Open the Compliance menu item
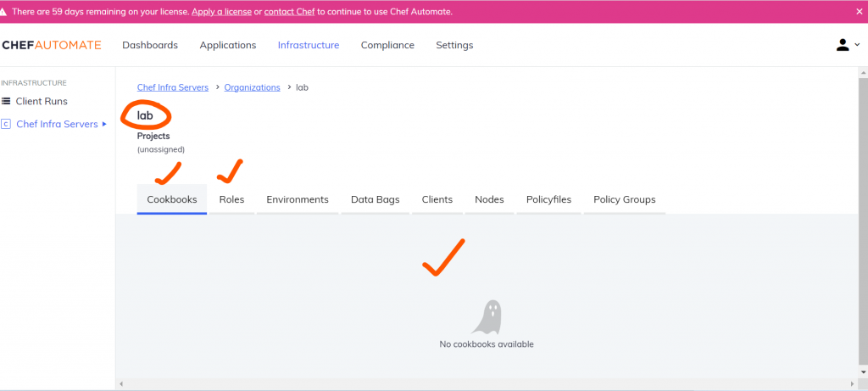868x391 pixels. pos(387,45)
